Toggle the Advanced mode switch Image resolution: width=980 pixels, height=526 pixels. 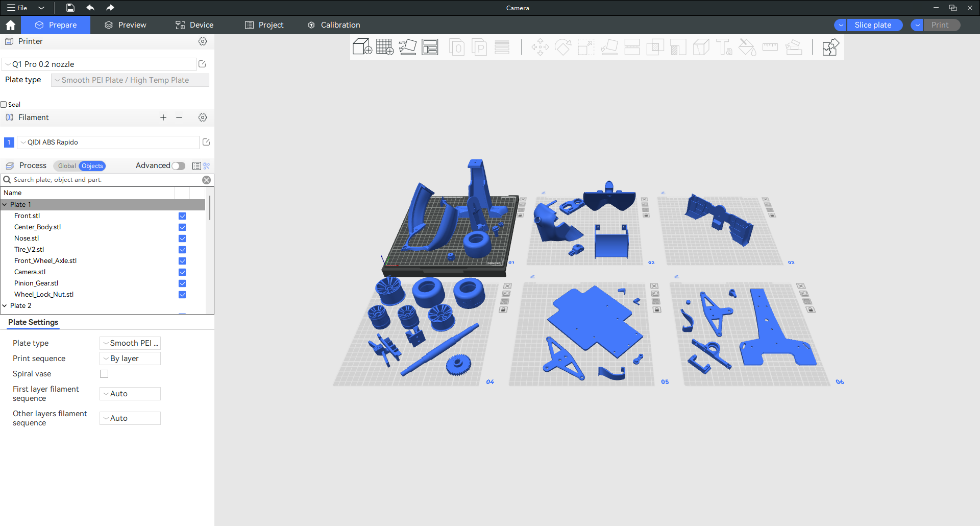tap(178, 166)
